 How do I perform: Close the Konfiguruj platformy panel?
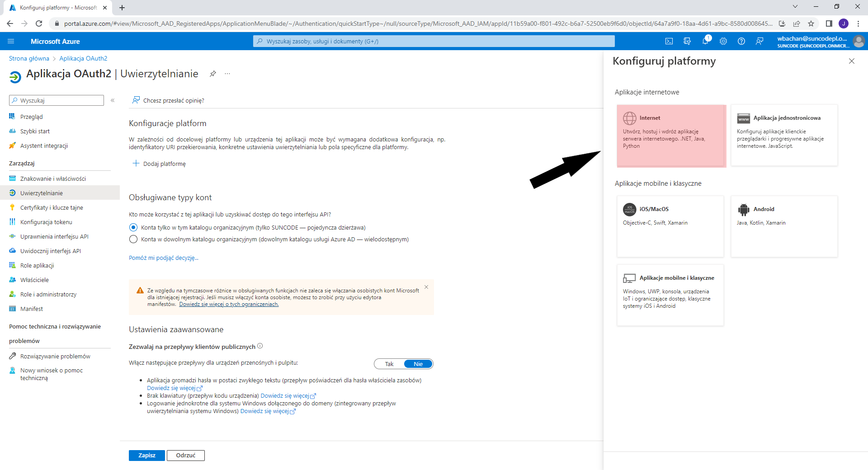tap(852, 61)
